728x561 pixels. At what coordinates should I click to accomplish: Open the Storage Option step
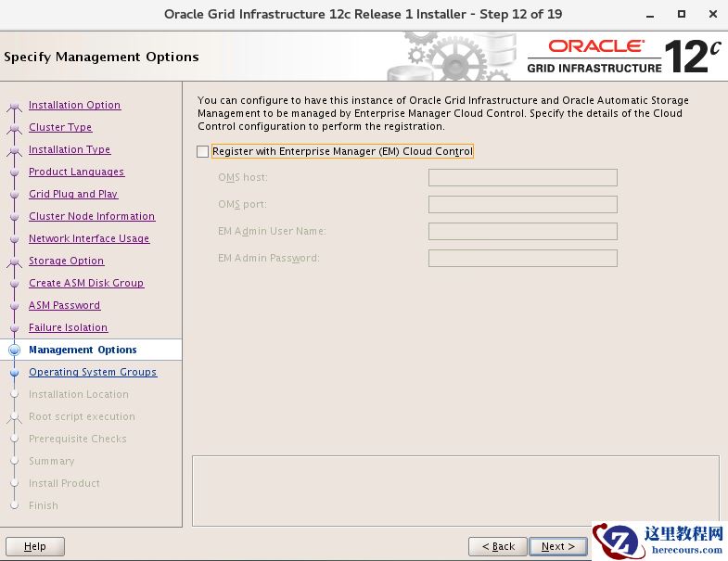[x=67, y=261]
